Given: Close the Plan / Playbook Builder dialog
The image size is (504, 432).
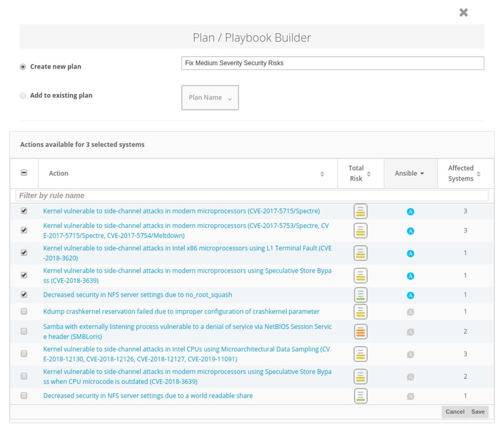Looking at the screenshot, I should tap(463, 13).
